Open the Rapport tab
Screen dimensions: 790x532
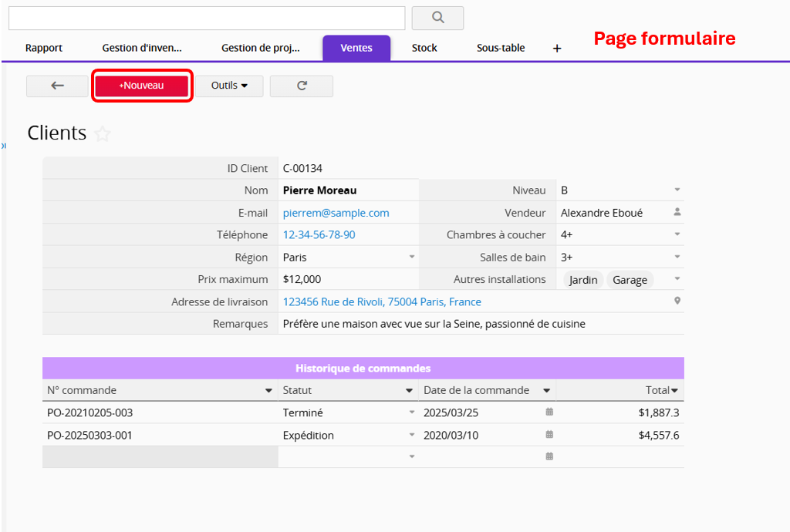[x=44, y=48]
